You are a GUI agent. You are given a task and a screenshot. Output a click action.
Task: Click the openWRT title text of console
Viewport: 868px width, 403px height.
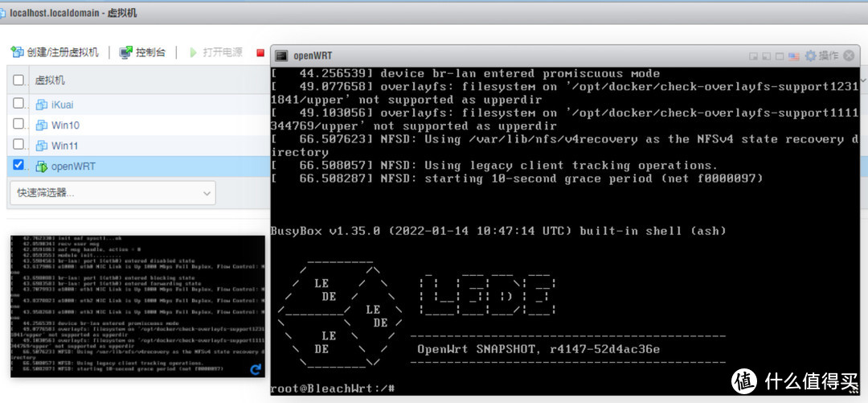pyautogui.click(x=313, y=56)
